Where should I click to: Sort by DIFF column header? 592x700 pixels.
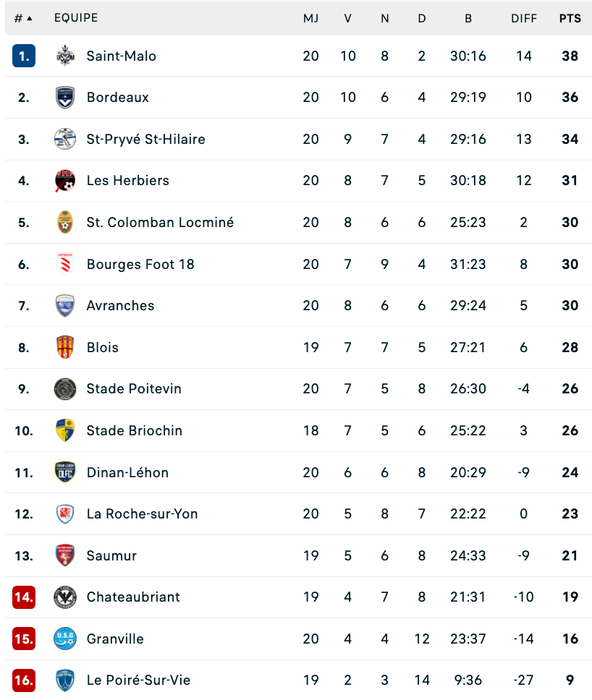tap(524, 18)
